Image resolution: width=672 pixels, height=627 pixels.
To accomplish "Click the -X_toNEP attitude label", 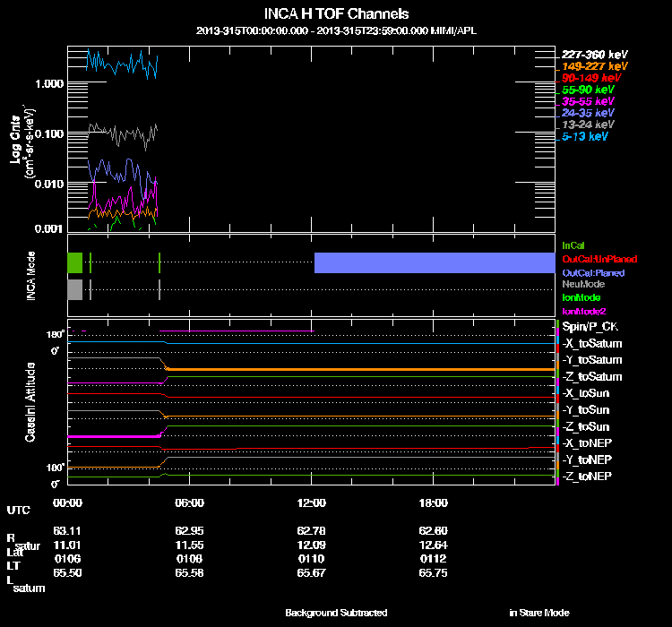I will click(587, 442).
